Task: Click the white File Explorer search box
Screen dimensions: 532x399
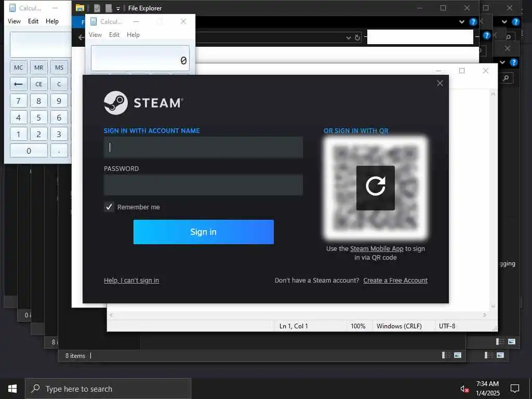Action: coord(420,37)
